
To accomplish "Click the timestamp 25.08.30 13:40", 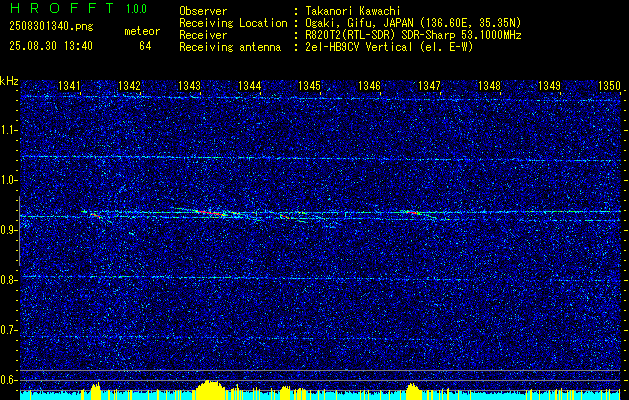I will pos(51,46).
